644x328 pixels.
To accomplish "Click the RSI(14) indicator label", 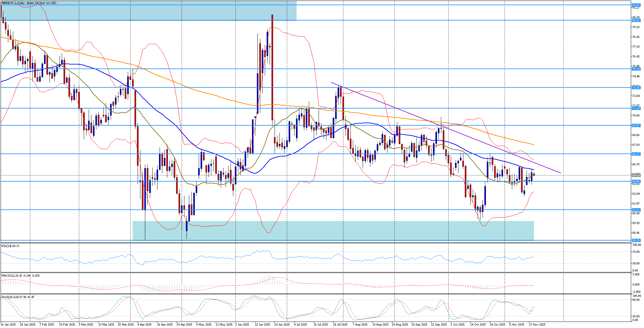I will click(x=10, y=246).
